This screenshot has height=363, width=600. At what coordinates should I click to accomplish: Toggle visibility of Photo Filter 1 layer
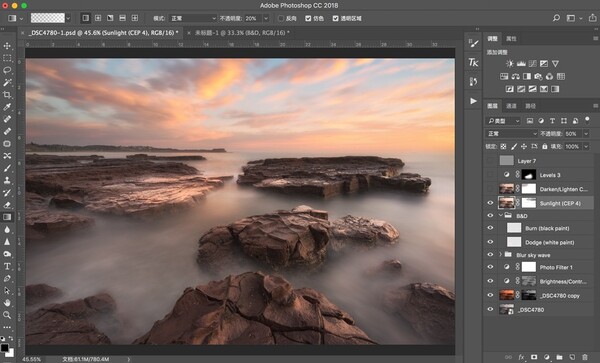coord(490,267)
